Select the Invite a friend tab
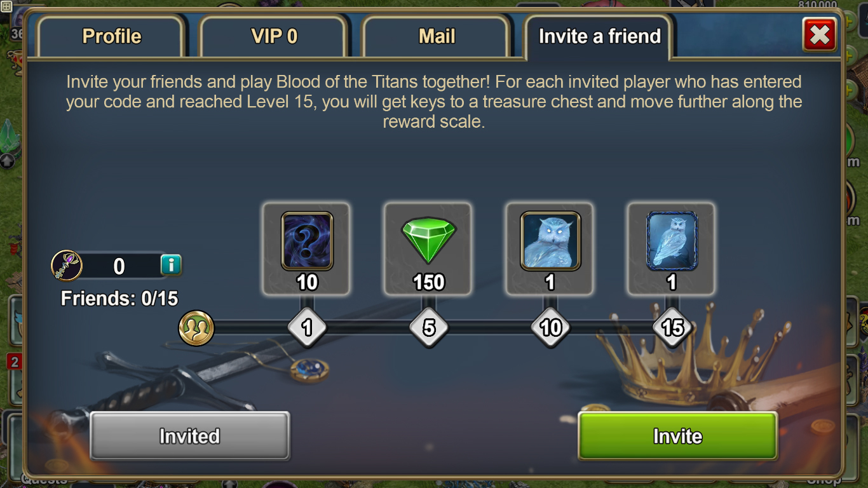 coord(599,36)
